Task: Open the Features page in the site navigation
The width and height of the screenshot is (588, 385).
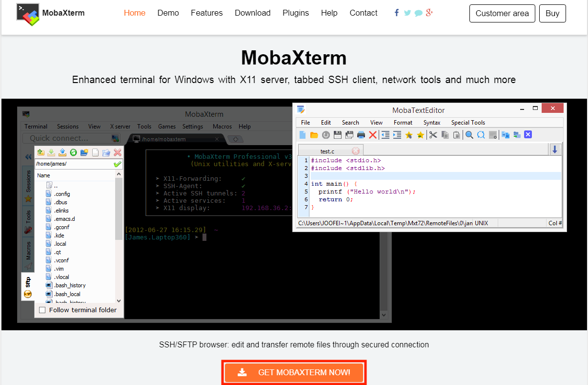Action: pos(207,13)
